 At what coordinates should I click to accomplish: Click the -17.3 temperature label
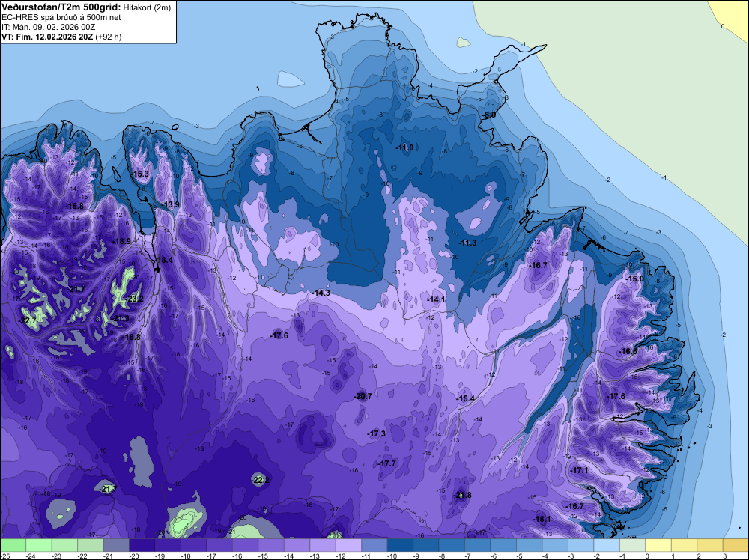click(377, 433)
